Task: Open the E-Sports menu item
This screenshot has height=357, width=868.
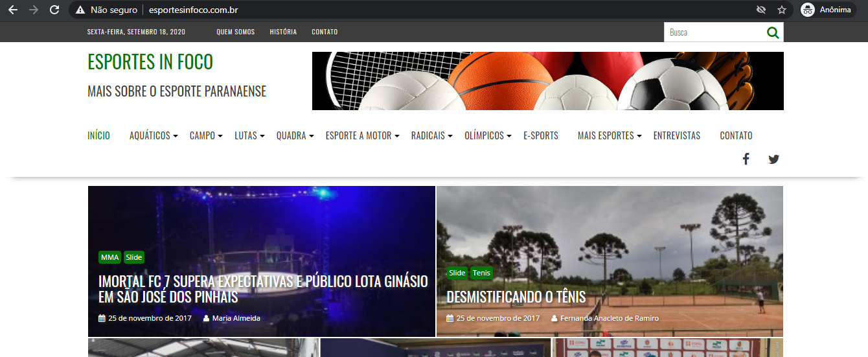Action: (541, 135)
